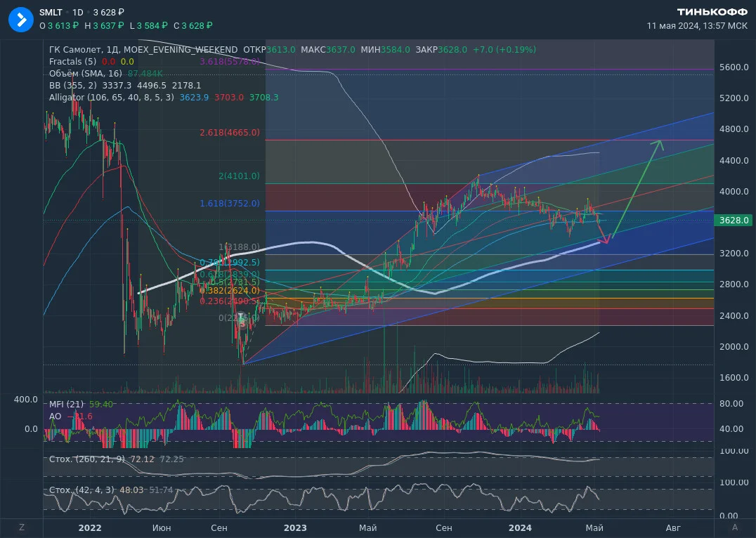Click the blue round arrow logo icon
Image resolution: width=756 pixels, height=538 pixels.
(21, 19)
